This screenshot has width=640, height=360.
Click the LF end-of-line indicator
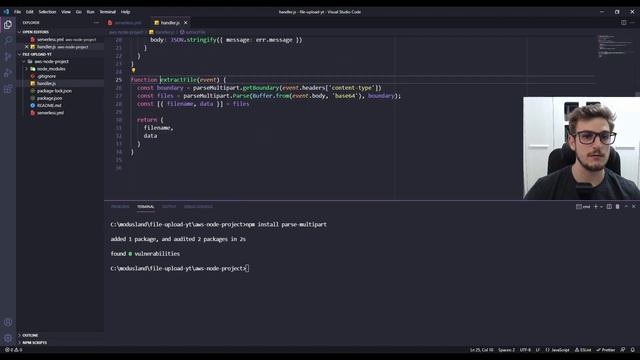click(538, 350)
